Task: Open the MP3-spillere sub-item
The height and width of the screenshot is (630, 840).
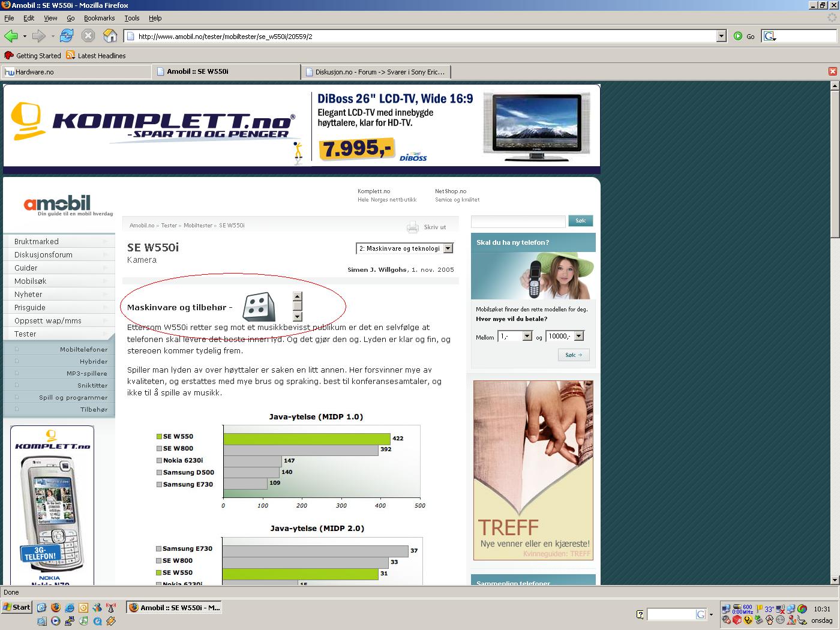Action: (59, 373)
